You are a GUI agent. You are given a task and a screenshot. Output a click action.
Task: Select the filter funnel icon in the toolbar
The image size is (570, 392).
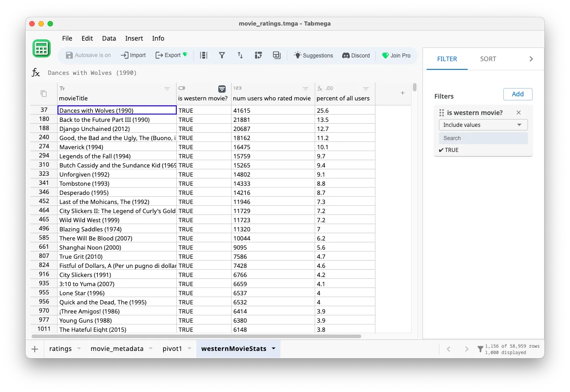tap(222, 55)
